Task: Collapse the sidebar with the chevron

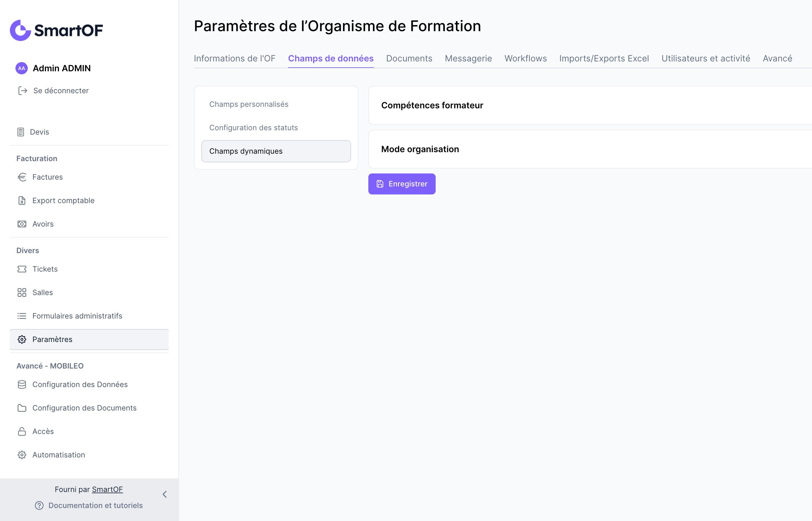Action: click(165, 494)
